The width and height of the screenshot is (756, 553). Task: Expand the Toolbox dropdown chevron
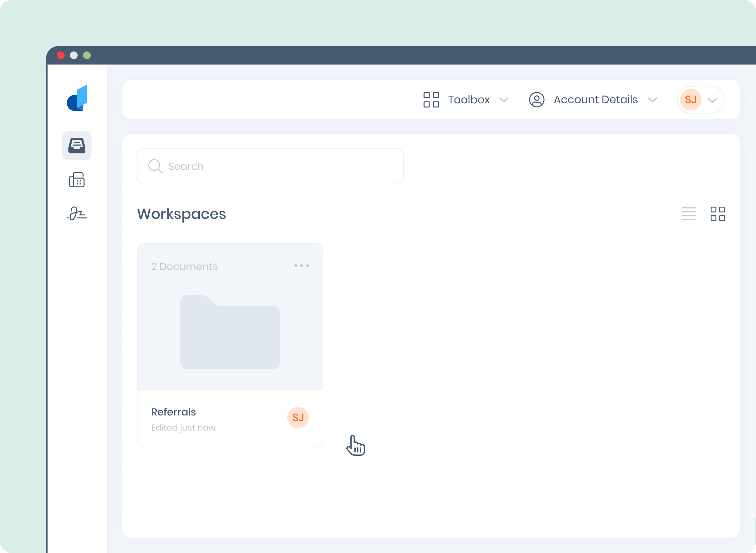click(x=504, y=100)
